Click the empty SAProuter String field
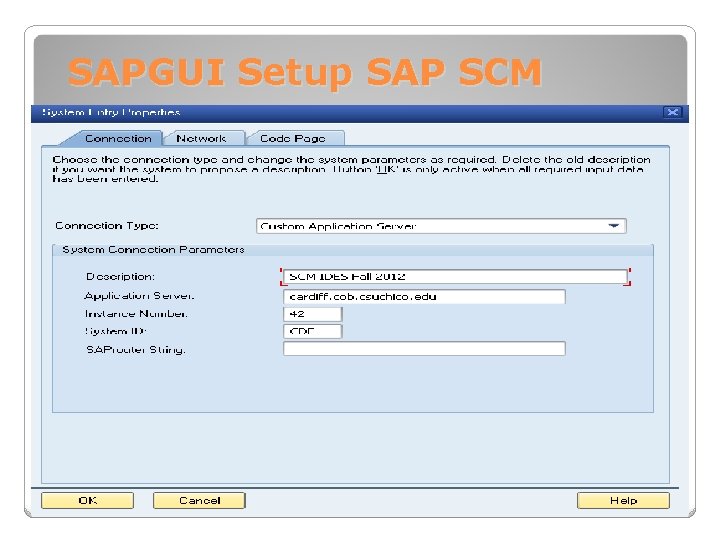The height and width of the screenshot is (540, 720). click(424, 349)
